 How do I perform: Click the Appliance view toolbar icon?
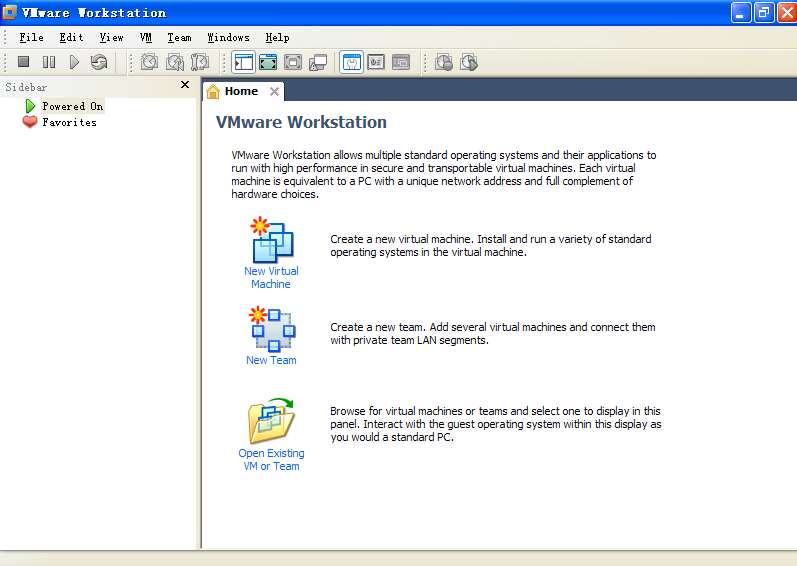point(376,62)
